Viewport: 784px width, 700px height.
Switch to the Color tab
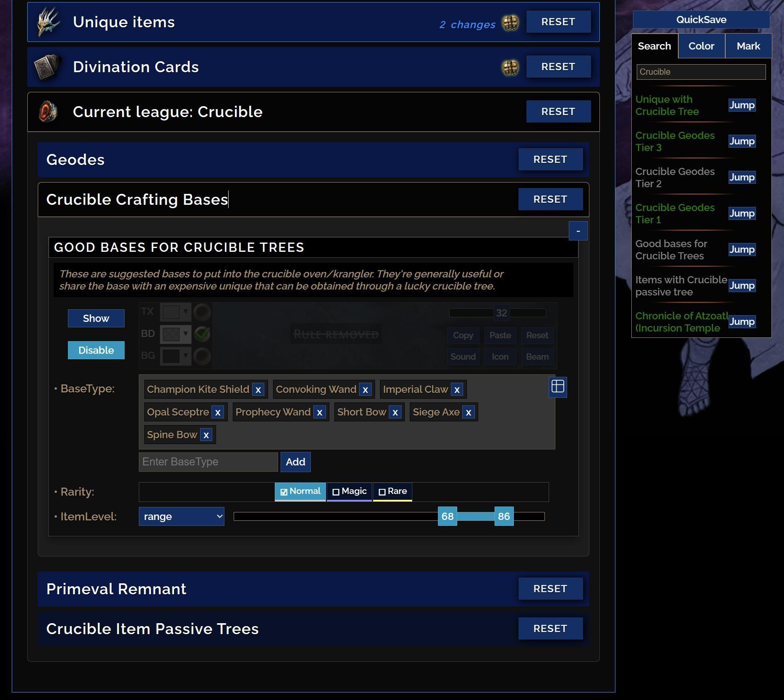click(x=701, y=46)
